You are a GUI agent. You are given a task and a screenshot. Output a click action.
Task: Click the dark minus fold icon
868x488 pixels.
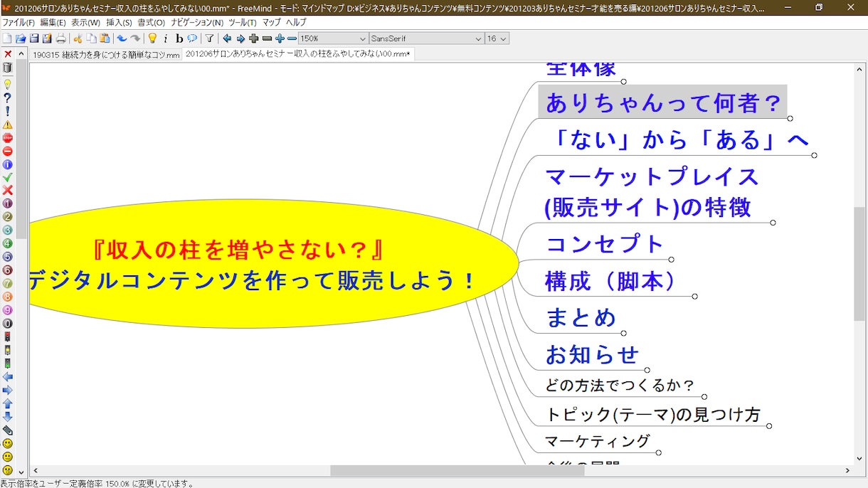click(267, 38)
